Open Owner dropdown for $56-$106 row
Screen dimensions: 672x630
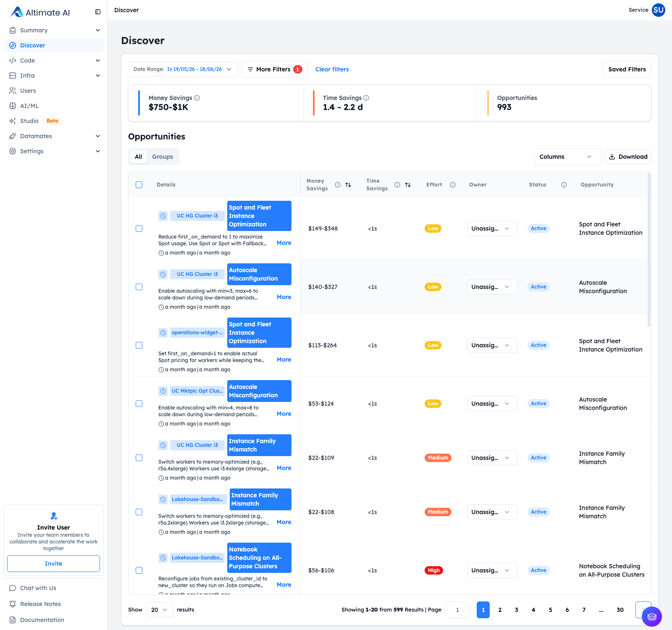click(492, 570)
